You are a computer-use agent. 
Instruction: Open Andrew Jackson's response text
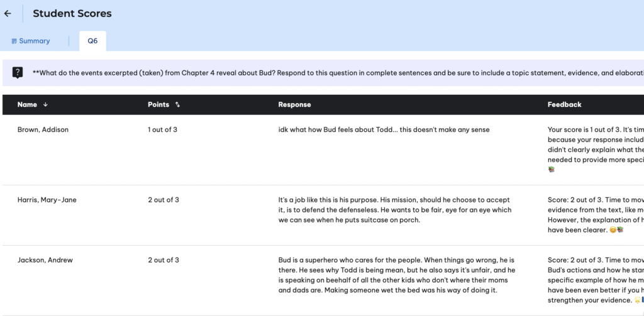pos(396,275)
